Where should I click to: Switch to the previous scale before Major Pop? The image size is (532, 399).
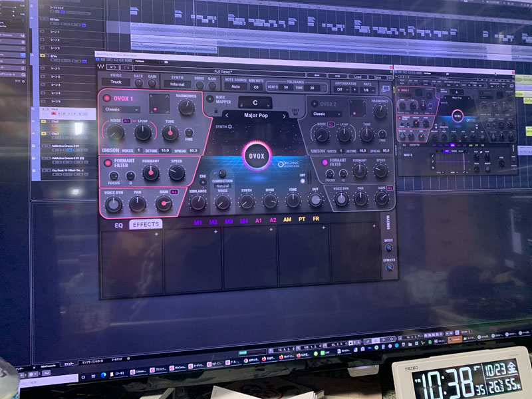pos(227,115)
